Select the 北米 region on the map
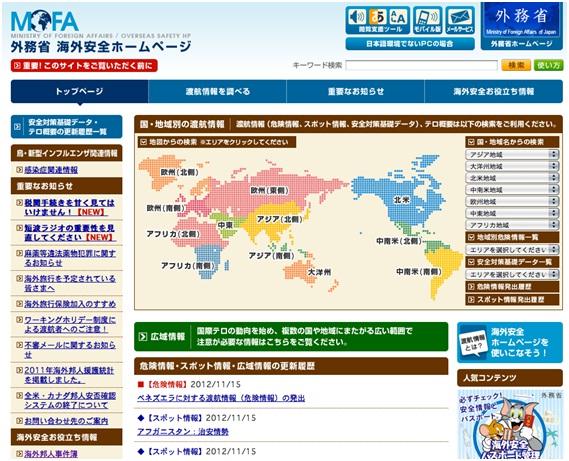Viewport: 569px width, 461px height. pos(401,200)
